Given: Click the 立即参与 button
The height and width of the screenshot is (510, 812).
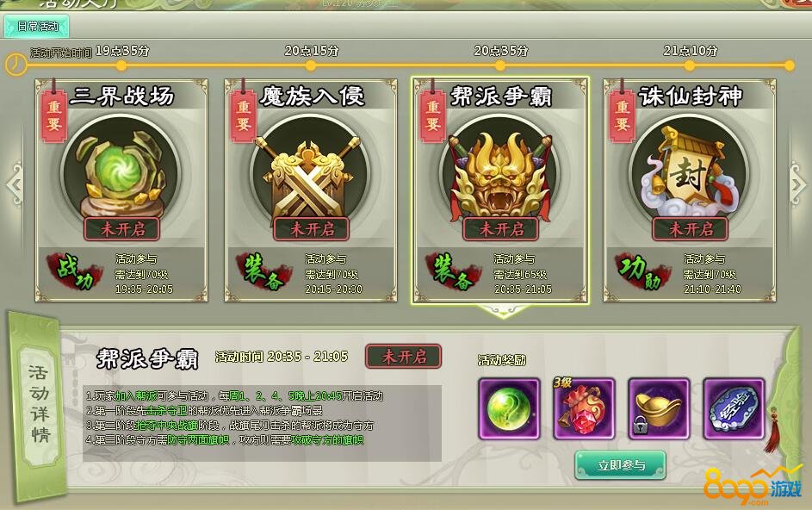Looking at the screenshot, I should point(620,465).
